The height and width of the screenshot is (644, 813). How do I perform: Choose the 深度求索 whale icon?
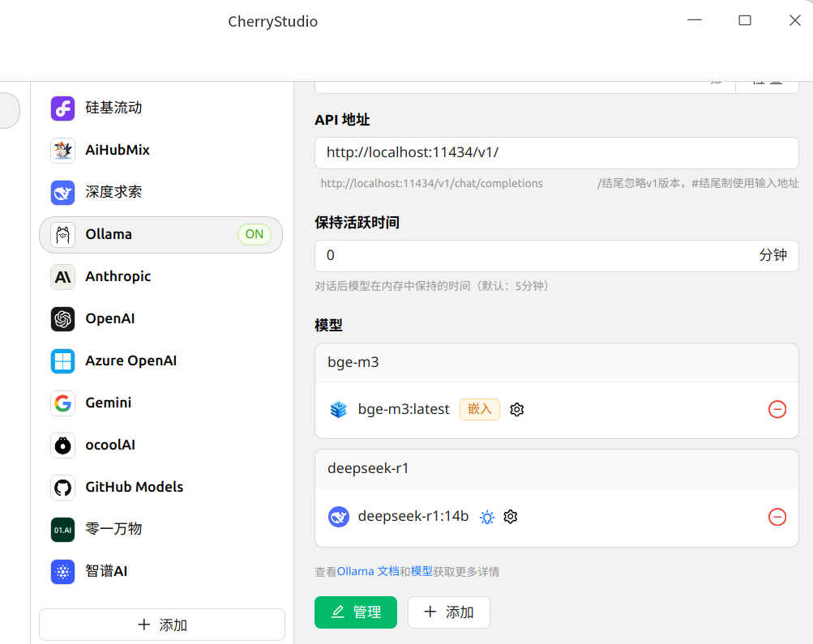click(x=62, y=192)
